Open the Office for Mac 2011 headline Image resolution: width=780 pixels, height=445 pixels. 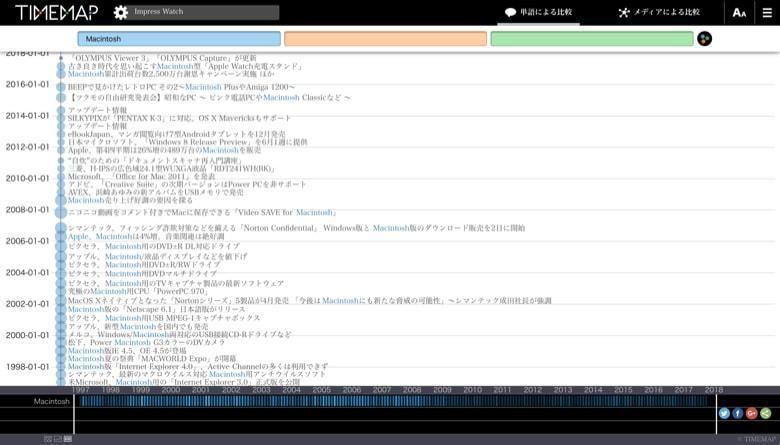(142, 177)
